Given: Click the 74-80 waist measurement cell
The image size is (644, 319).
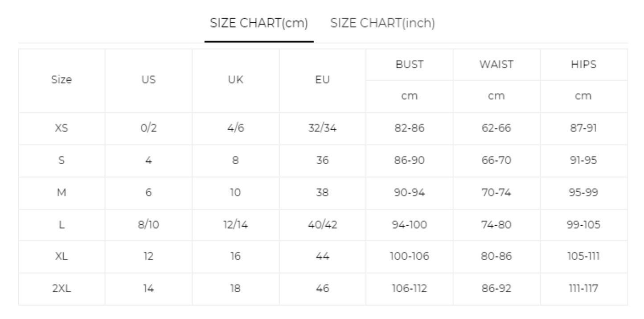Looking at the screenshot, I should (496, 225).
